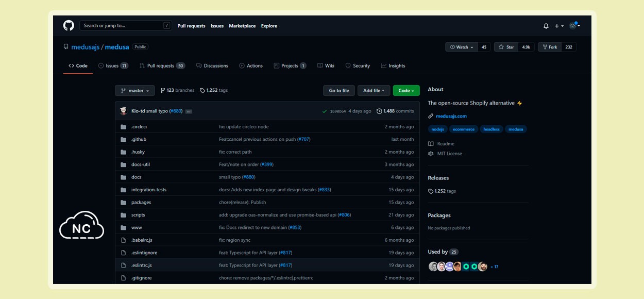Image resolution: width=644 pixels, height=299 pixels.
Task: Open the medusajs owner link
Action: (x=85, y=47)
